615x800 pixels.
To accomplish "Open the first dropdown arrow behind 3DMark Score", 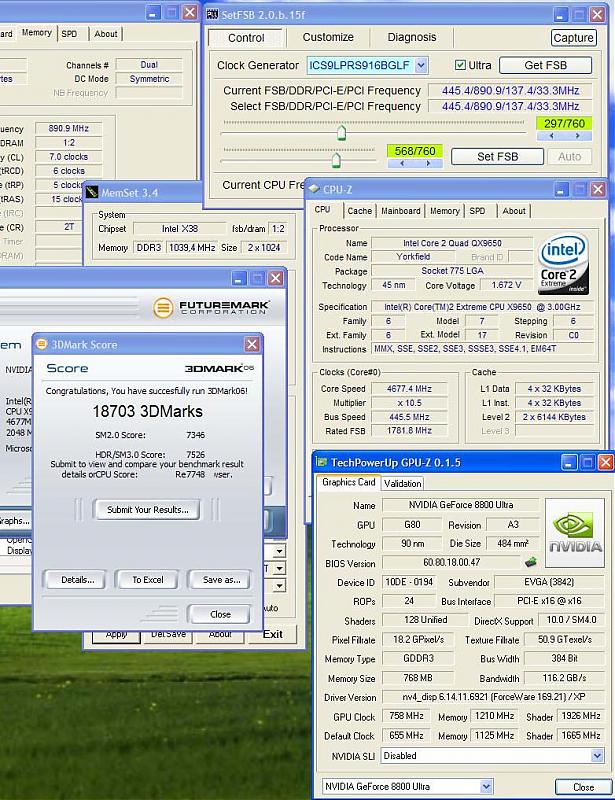I will (x=279, y=551).
